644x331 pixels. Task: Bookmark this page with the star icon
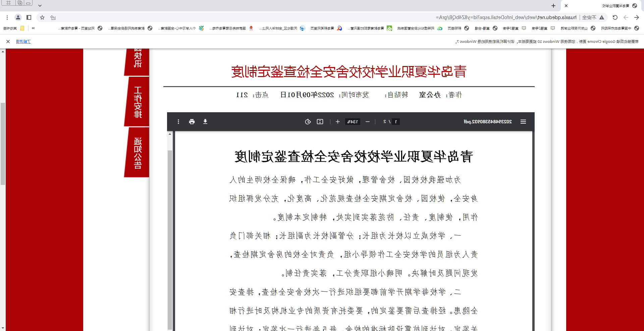42,17
